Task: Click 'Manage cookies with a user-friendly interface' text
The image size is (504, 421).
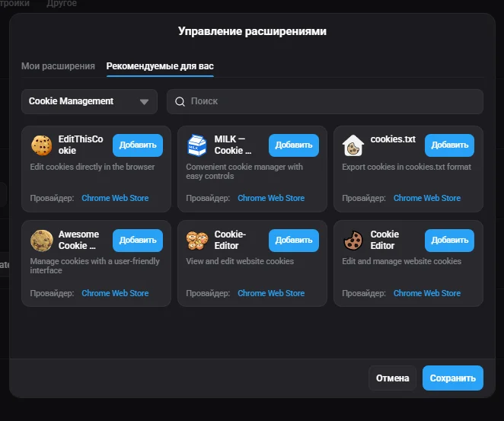Action: click(x=95, y=266)
